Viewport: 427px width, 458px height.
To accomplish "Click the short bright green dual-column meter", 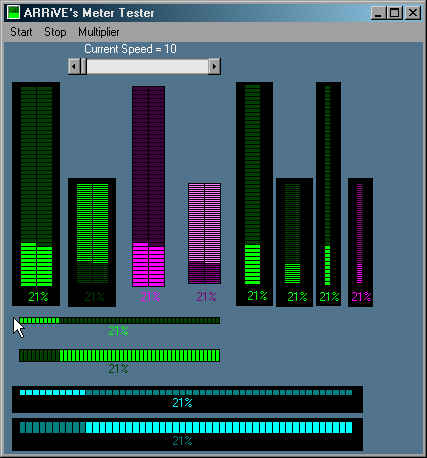I will pyautogui.click(x=92, y=242).
